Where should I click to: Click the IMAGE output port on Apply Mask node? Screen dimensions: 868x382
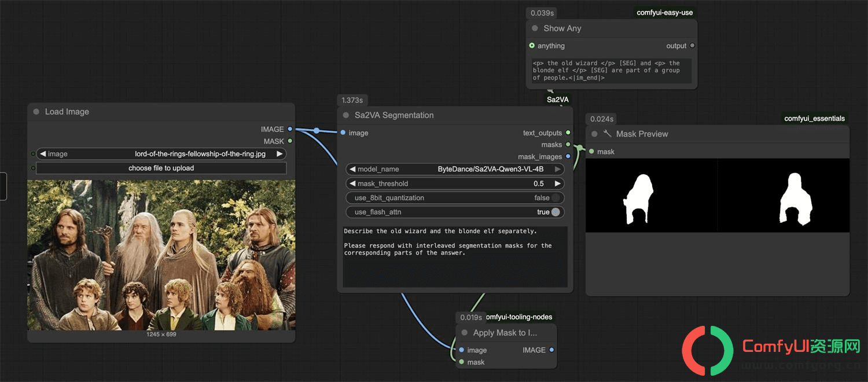coord(551,350)
